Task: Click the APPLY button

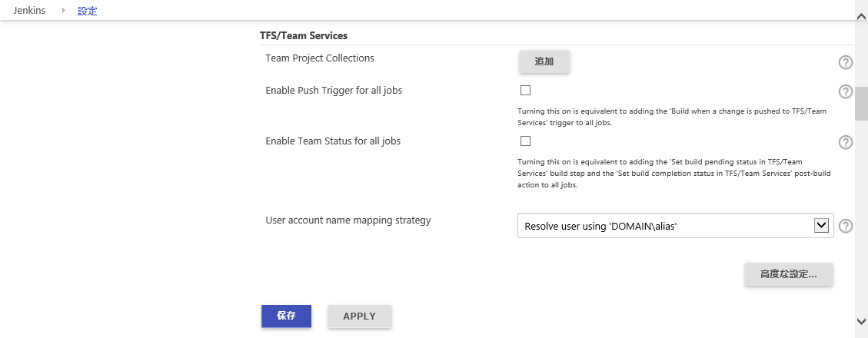Action: 359,316
